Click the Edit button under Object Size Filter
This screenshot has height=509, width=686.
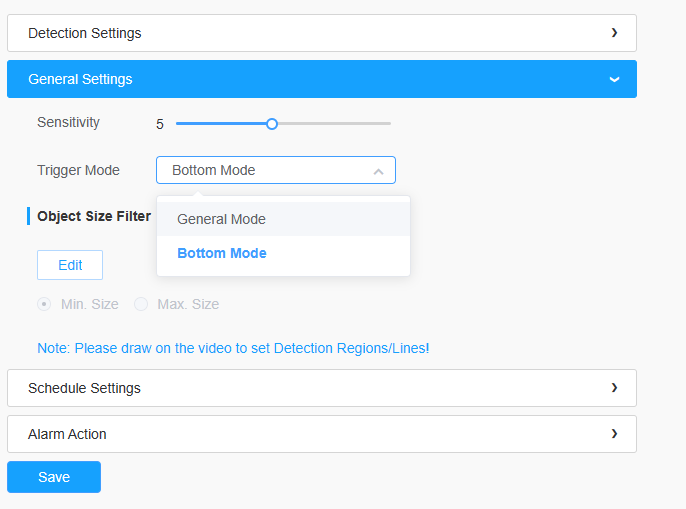pyautogui.click(x=70, y=265)
